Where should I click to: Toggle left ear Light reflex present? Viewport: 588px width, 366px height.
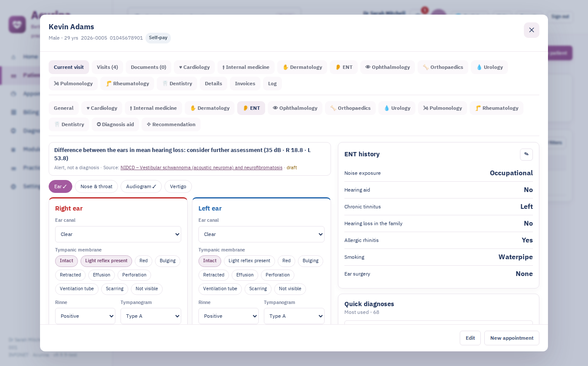(x=249, y=261)
